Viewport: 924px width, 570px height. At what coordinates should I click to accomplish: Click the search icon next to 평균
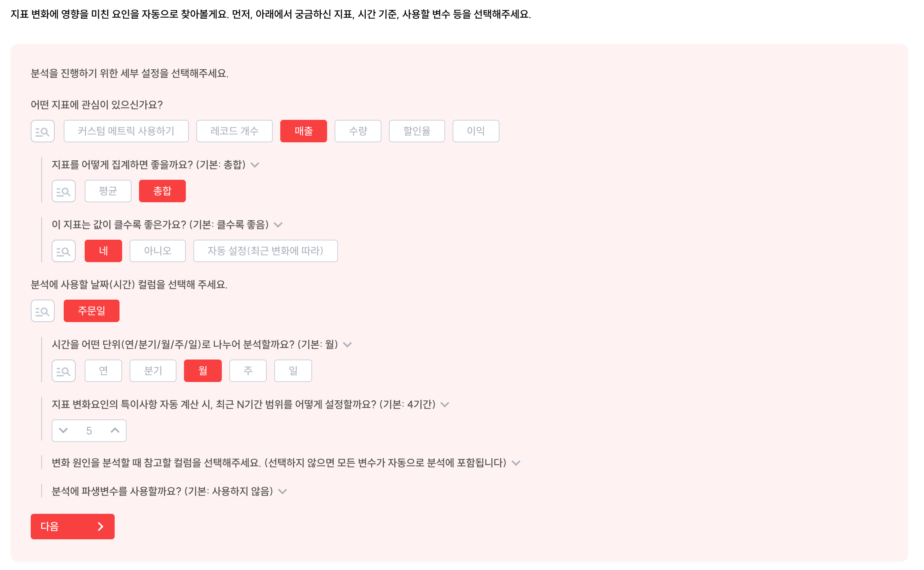point(64,191)
